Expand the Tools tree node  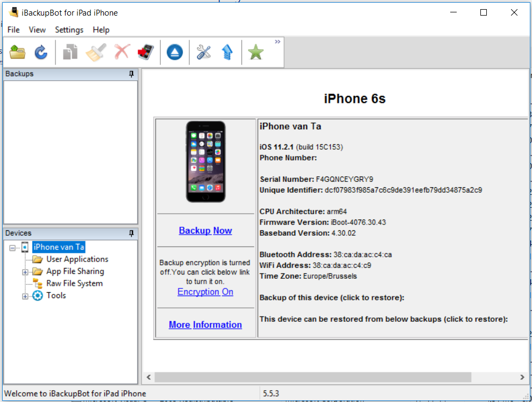pyautogui.click(x=25, y=296)
